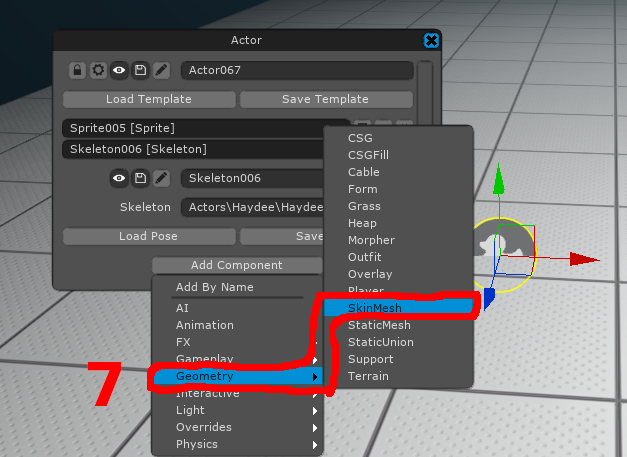
Task: Click the save icon beside Actor067
Action: pyautogui.click(x=140, y=70)
